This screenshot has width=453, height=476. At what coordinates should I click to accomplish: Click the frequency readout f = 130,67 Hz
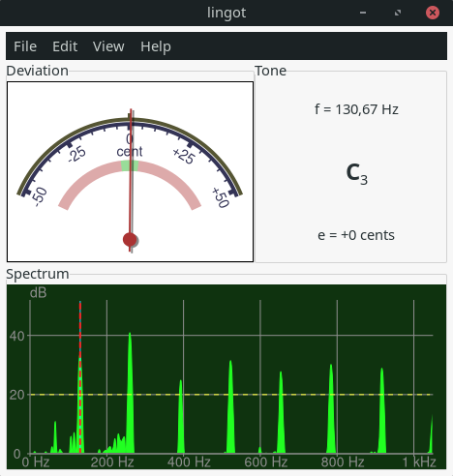pyautogui.click(x=356, y=109)
